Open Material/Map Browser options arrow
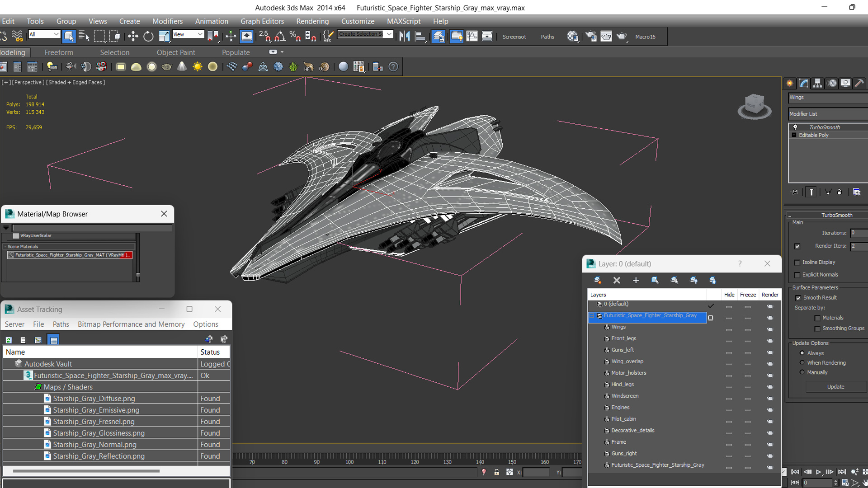 pyautogui.click(x=6, y=228)
